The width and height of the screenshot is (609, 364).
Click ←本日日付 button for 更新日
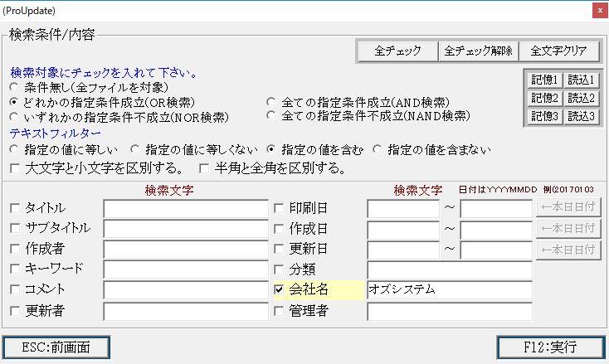(x=568, y=250)
